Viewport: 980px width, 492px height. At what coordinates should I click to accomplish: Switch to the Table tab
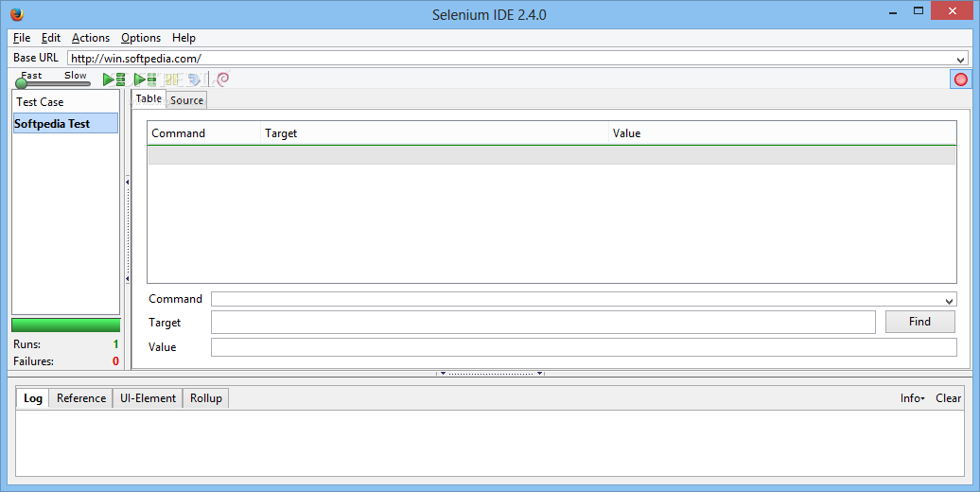[x=149, y=98]
